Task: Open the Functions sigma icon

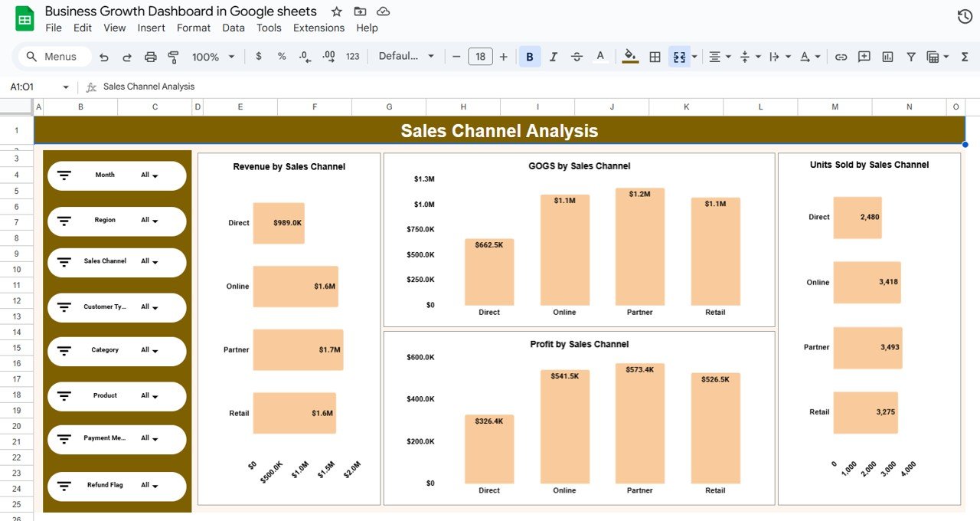Action: click(965, 56)
